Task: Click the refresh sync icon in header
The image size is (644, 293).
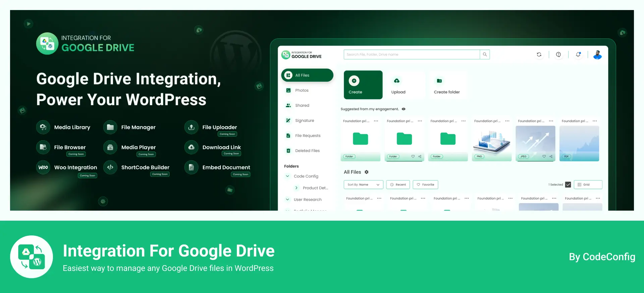Action: pyautogui.click(x=539, y=55)
